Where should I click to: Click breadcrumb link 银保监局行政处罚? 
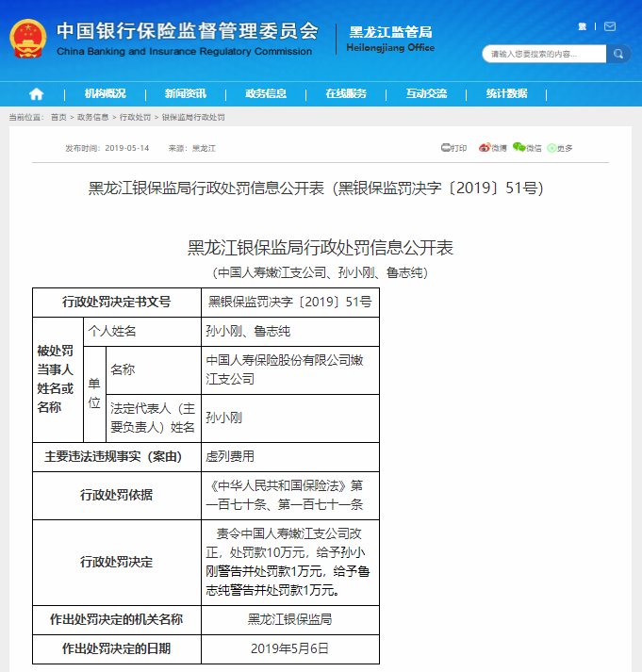click(193, 118)
